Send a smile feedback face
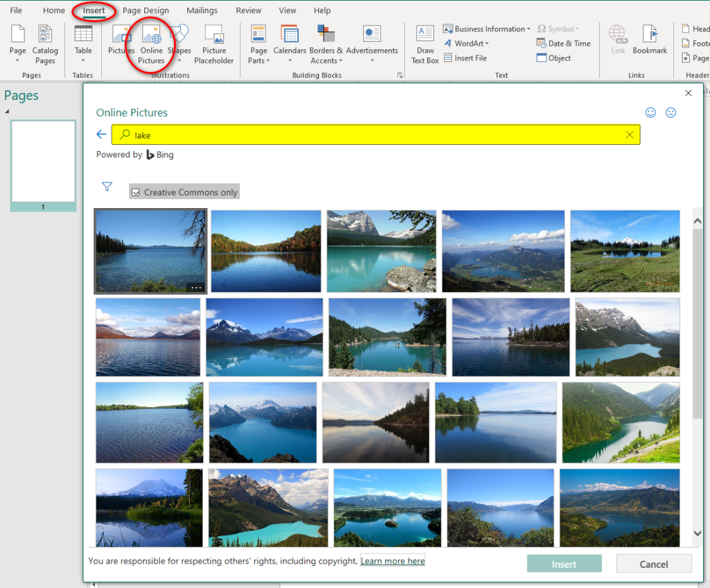Image resolution: width=710 pixels, height=588 pixels. click(650, 112)
